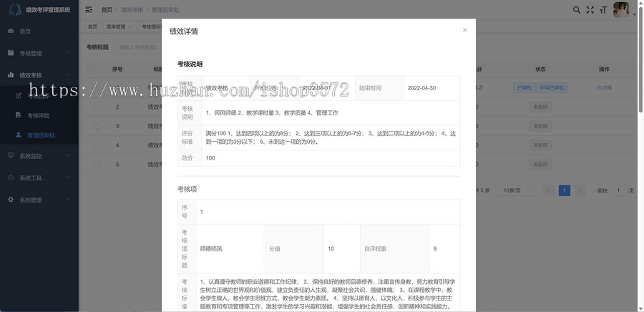Click the 已审批 status tag

coord(524,87)
